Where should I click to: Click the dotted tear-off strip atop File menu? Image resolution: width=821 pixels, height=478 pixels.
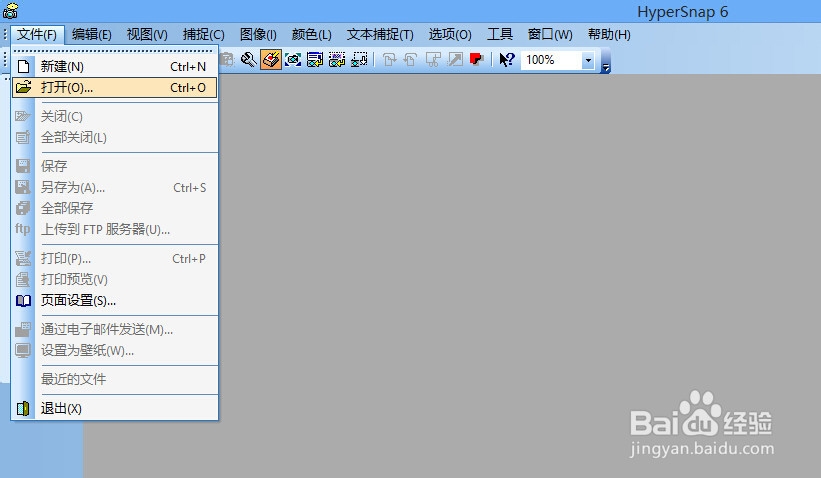pos(114,51)
